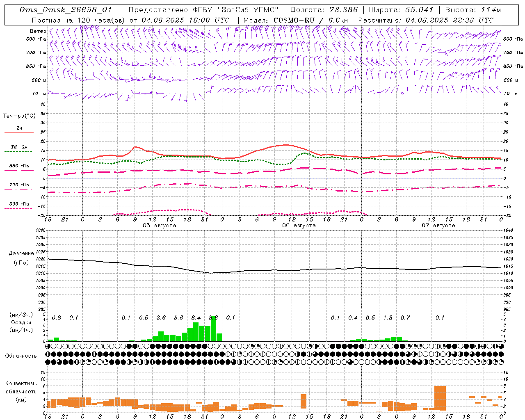This screenshot has width=525, height=420.
Task: Click the orange convective bar on 06 августа afternoon
Action: pos(304,401)
